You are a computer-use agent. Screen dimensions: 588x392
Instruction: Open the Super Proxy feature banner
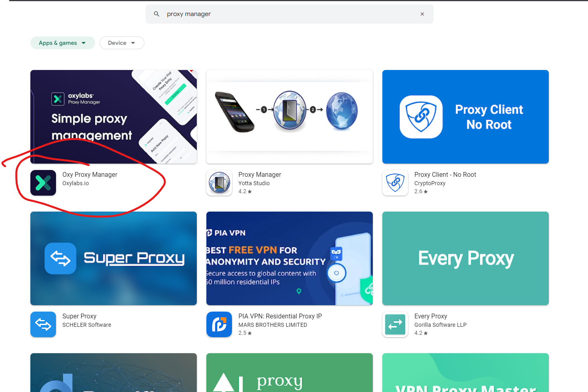(113, 258)
